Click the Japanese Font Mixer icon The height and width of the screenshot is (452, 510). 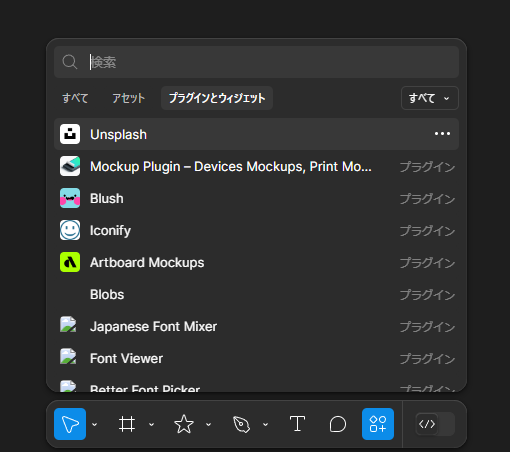[68, 325]
